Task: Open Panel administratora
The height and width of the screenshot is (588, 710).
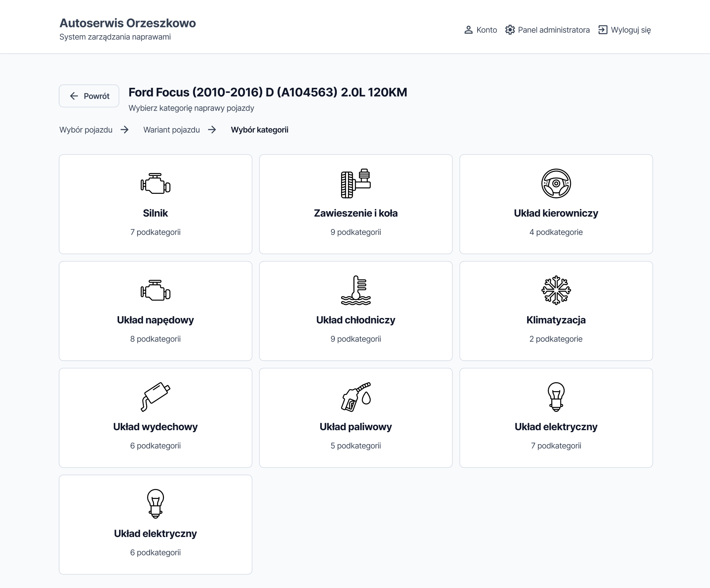Action: [x=547, y=30]
